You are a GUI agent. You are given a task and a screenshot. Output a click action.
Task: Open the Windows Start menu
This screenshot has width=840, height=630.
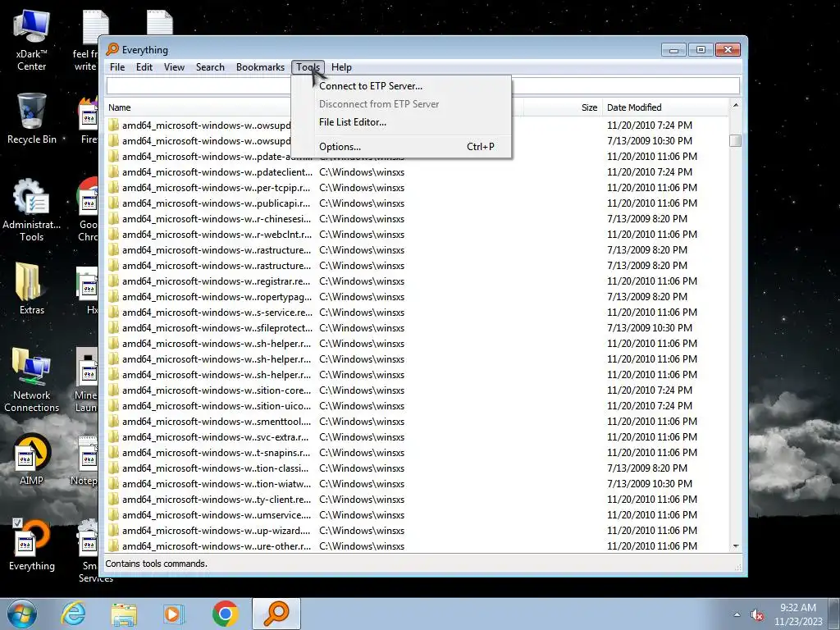[22, 614]
